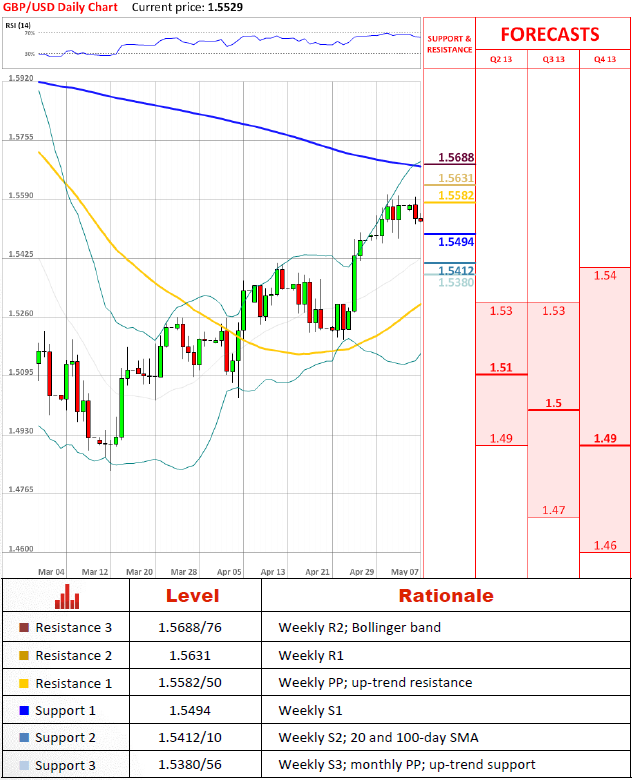The height and width of the screenshot is (780, 632).
Task: Click the Level column header
Action: click(x=193, y=595)
